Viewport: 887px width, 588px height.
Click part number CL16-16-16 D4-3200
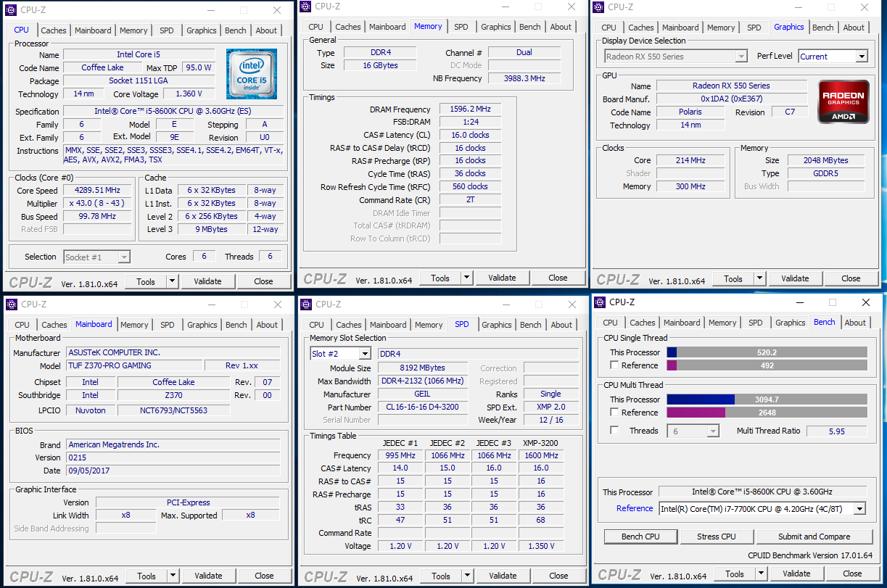tap(424, 407)
